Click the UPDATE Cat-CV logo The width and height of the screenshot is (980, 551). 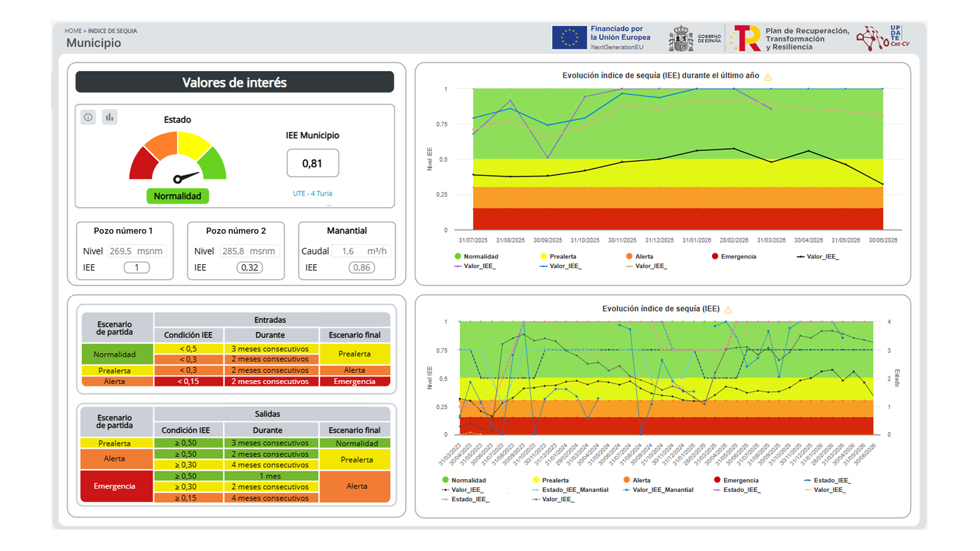coord(883,37)
